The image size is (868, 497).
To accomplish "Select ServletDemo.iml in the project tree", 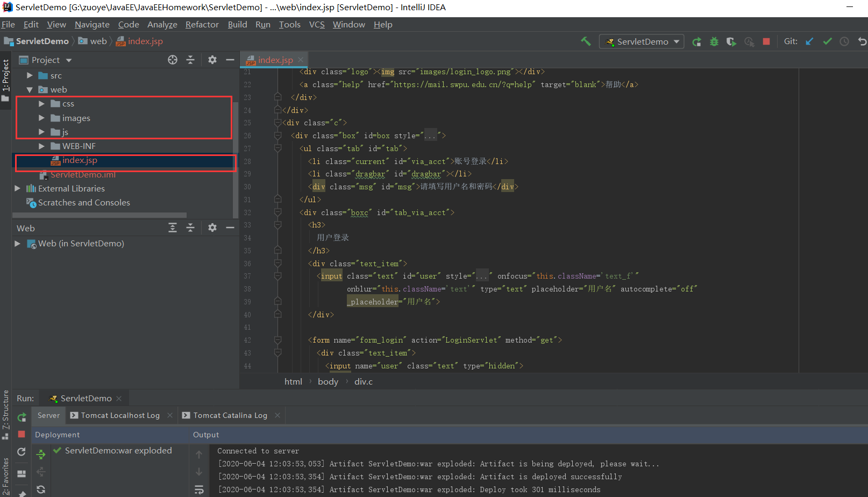I will 83,175.
